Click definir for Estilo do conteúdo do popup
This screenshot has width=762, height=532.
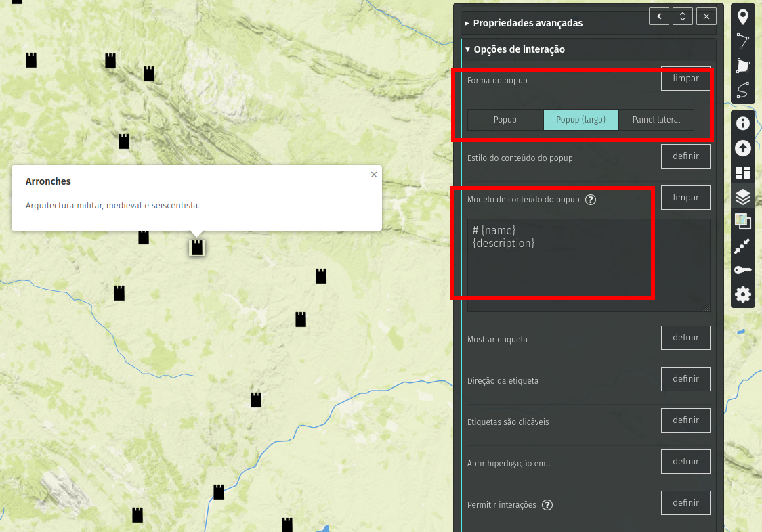point(685,156)
